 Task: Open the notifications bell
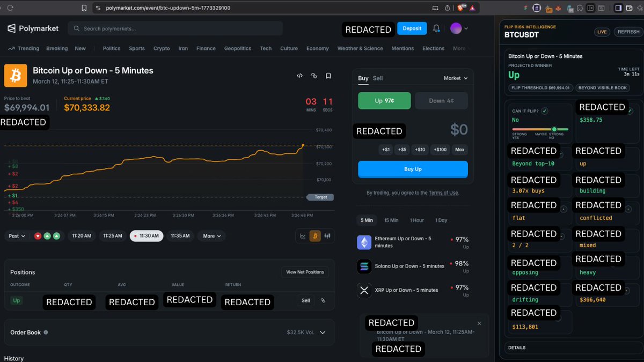(436, 28)
